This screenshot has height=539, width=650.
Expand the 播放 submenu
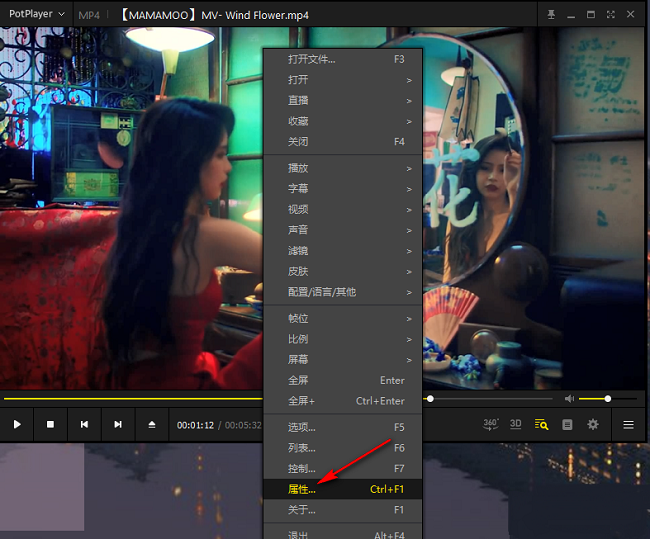click(343, 168)
